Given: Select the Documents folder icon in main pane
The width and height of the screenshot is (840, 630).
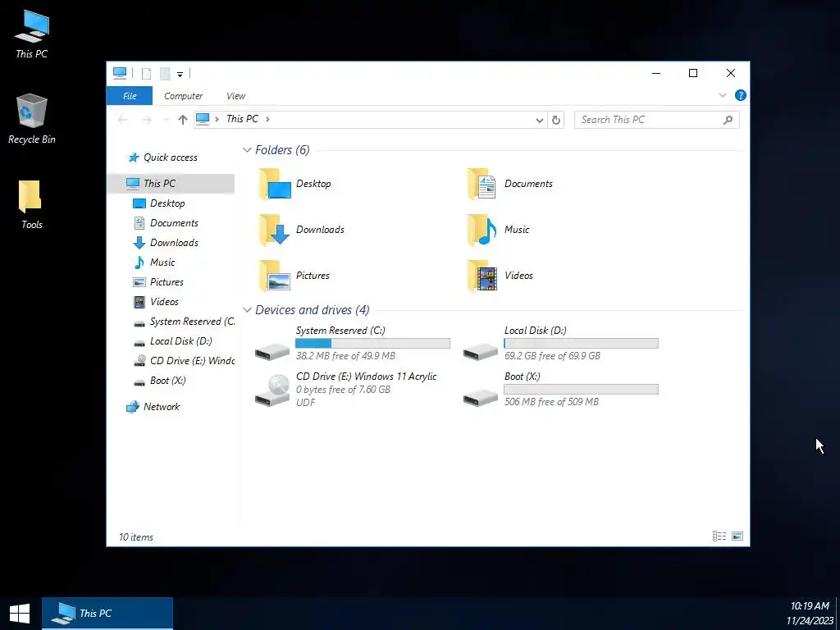Looking at the screenshot, I should (x=482, y=184).
